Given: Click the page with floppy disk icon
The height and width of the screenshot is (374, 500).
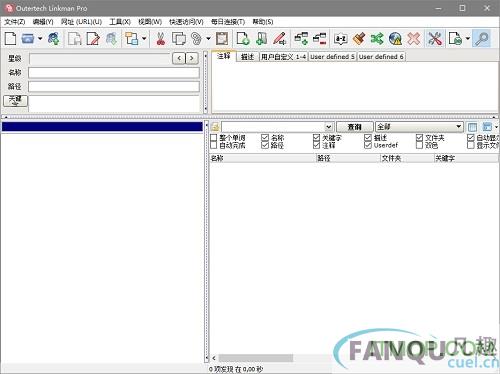Looking at the screenshot, I should tap(75, 38).
